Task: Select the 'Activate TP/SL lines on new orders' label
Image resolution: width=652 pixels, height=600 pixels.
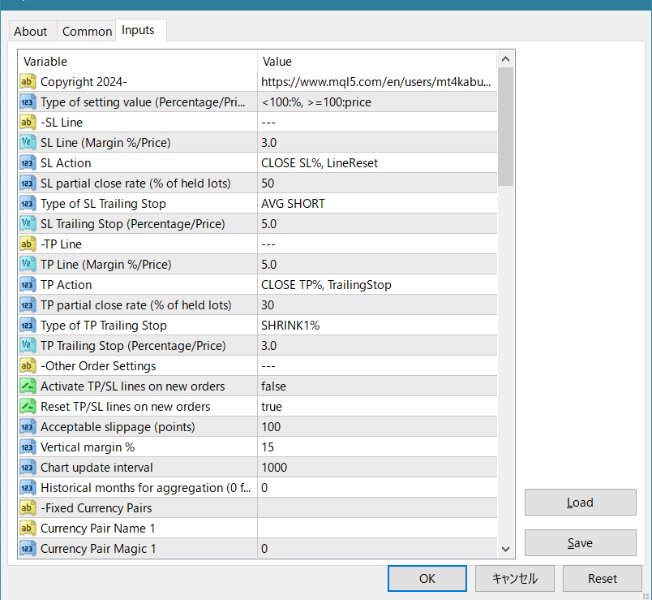Action: (133, 386)
